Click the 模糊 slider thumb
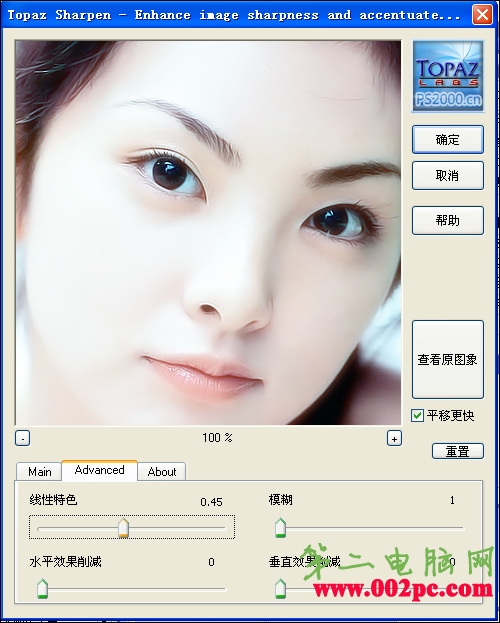The width and height of the screenshot is (500, 623). pyautogui.click(x=281, y=528)
